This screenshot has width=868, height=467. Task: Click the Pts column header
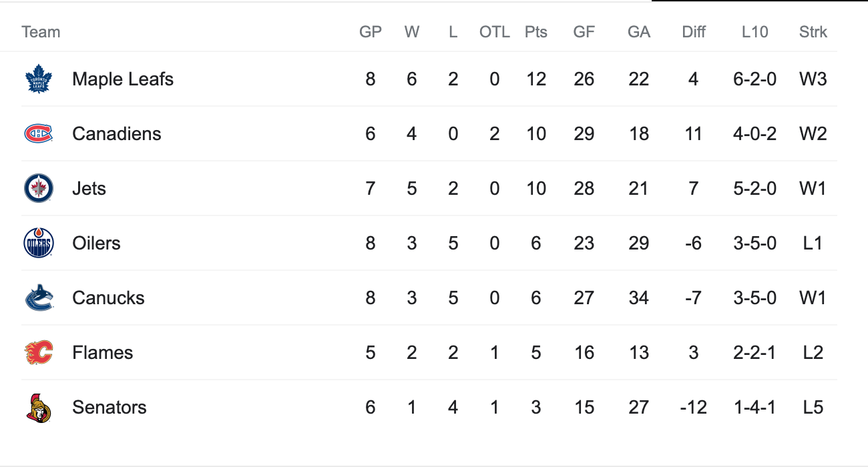[x=536, y=32]
